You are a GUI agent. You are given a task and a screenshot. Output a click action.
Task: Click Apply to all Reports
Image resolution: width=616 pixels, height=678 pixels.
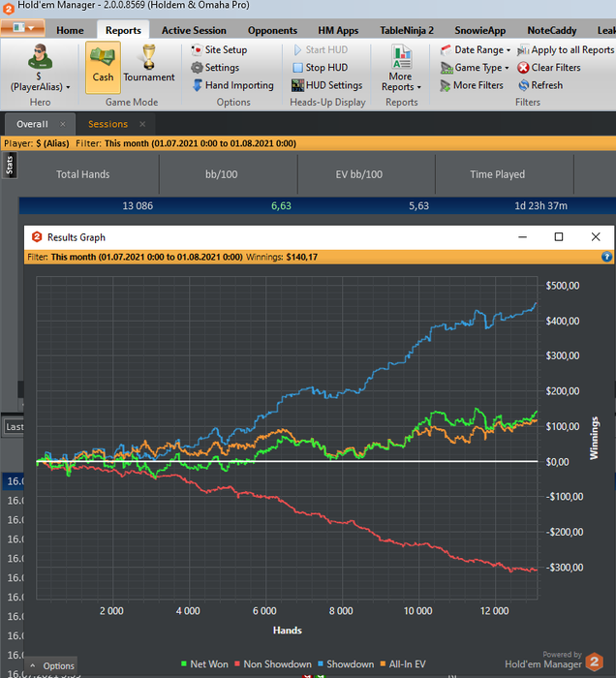pos(566,49)
